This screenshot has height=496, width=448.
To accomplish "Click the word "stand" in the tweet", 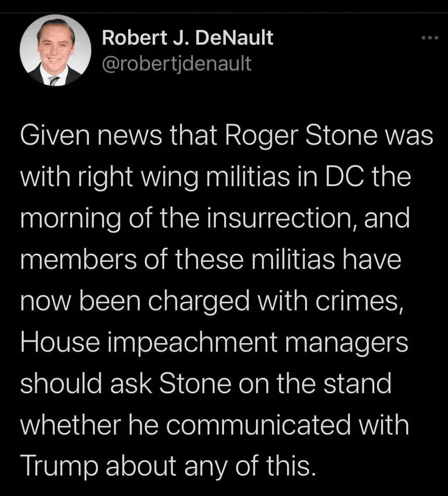I will [x=359, y=383].
